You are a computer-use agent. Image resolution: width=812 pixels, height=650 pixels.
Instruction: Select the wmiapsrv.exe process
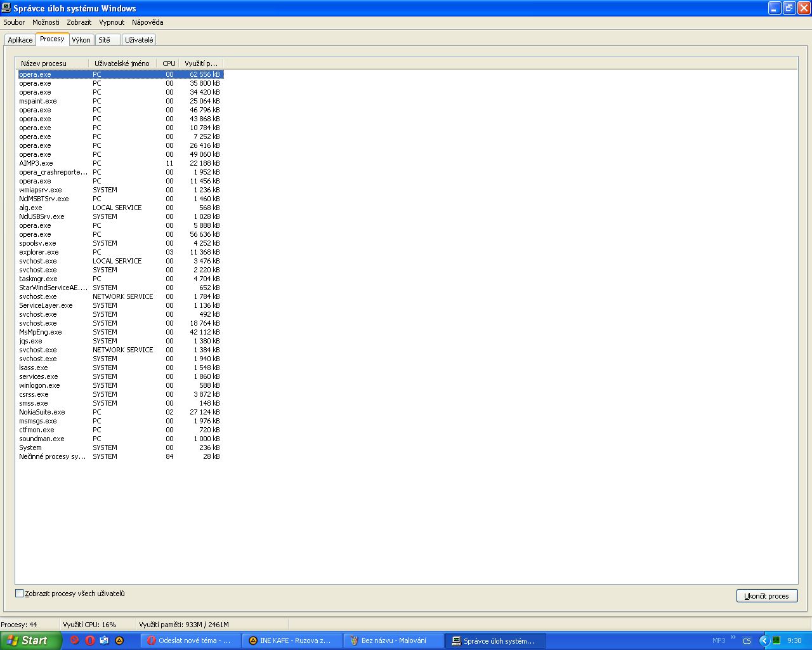click(121, 190)
